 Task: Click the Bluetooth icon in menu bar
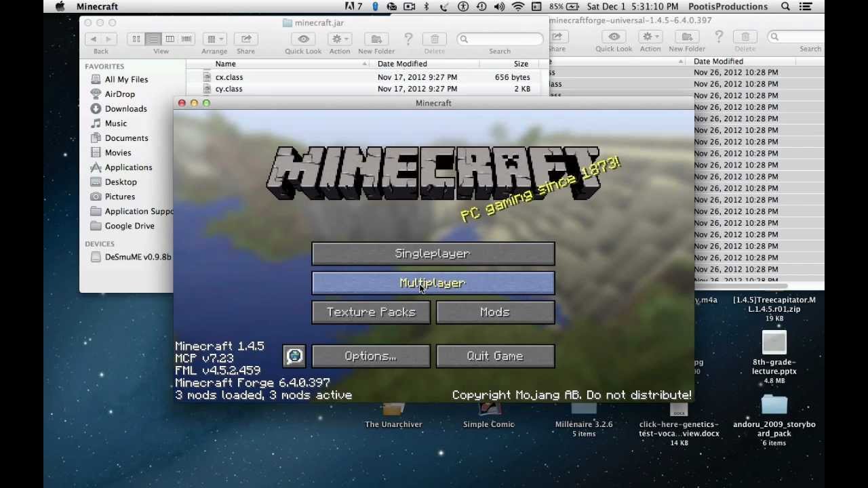click(x=427, y=7)
